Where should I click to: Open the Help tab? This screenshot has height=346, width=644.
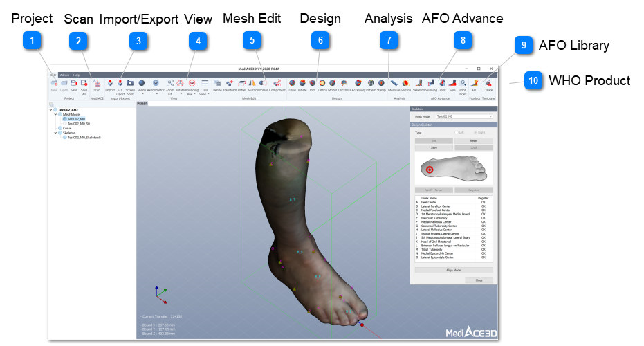click(x=76, y=75)
